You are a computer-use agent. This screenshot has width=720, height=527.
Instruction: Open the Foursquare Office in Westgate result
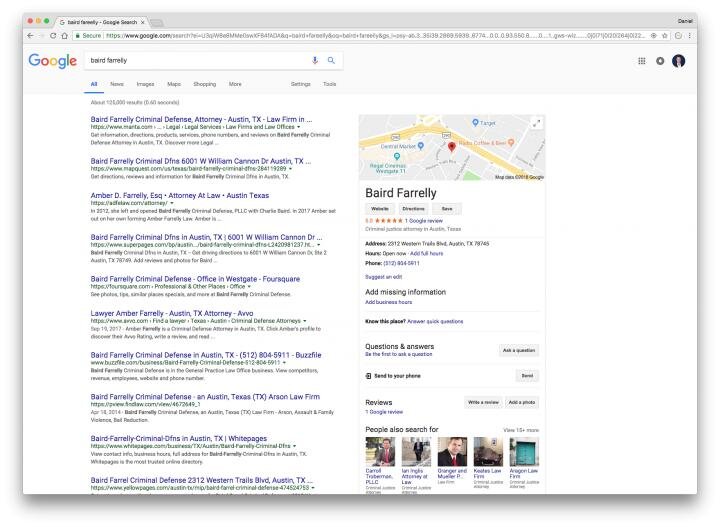coord(195,279)
